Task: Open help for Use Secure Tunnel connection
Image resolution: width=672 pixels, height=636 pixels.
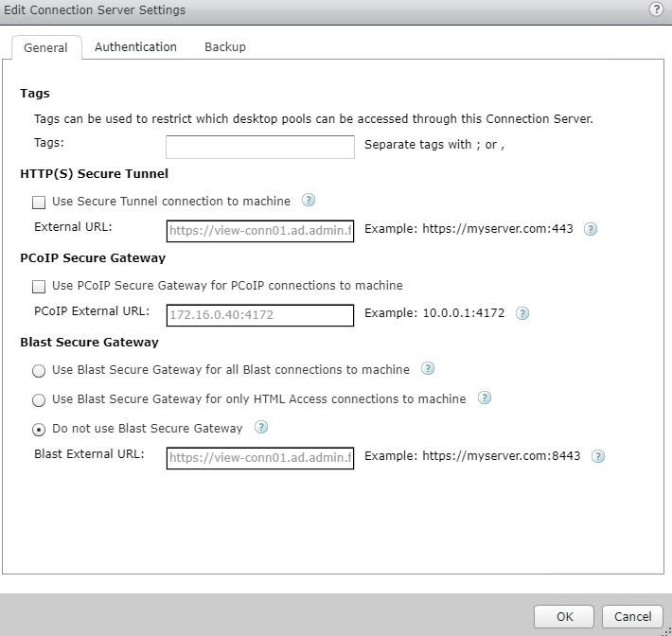Action: click(308, 201)
